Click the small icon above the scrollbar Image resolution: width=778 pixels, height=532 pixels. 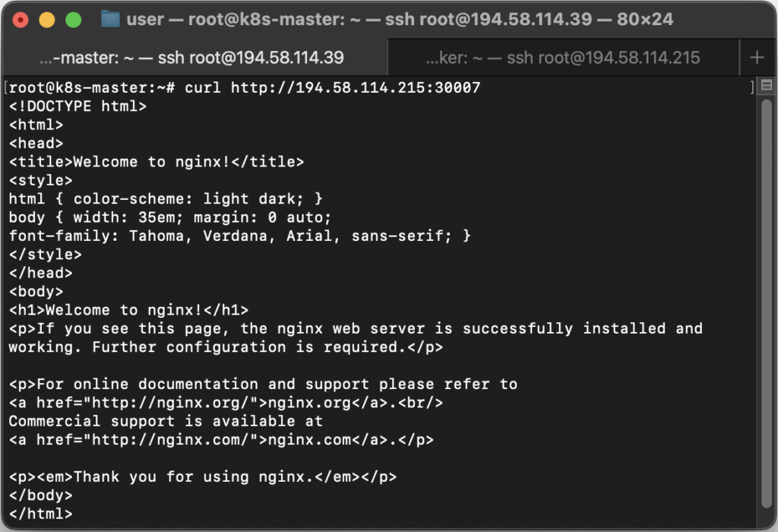pyautogui.click(x=766, y=86)
